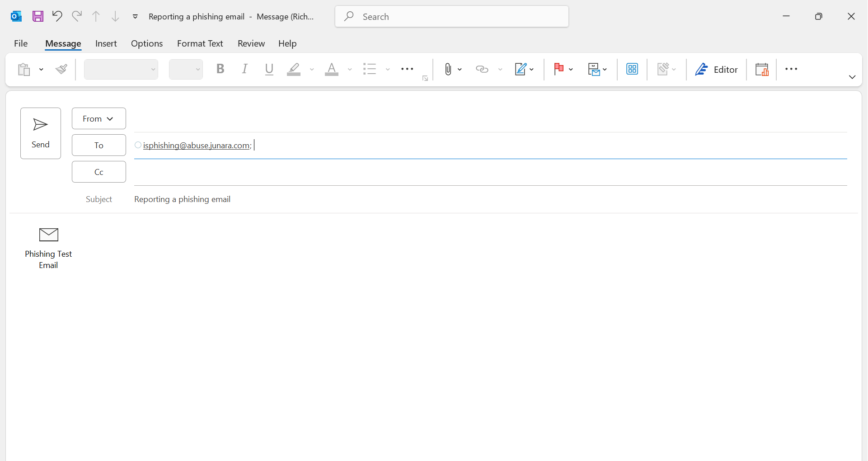Toggle Italic formatting
Image resolution: width=868 pixels, height=461 pixels.
tap(245, 69)
